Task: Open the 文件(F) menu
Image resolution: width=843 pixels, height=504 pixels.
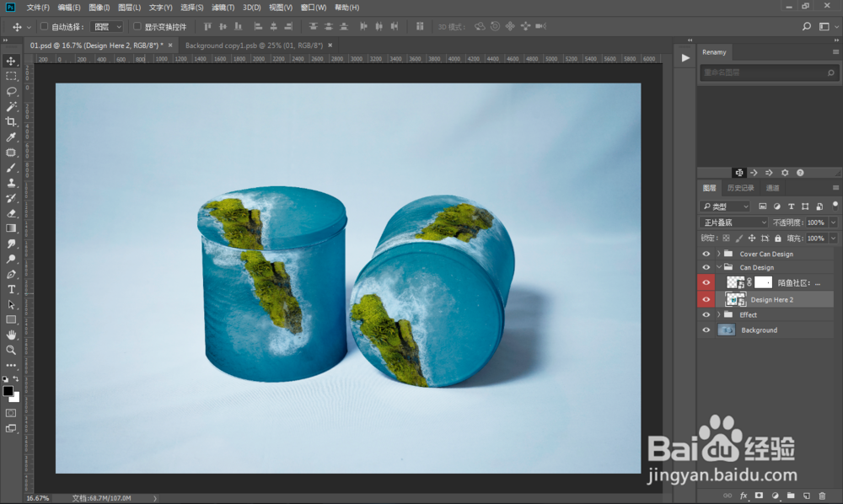Action: click(x=38, y=8)
